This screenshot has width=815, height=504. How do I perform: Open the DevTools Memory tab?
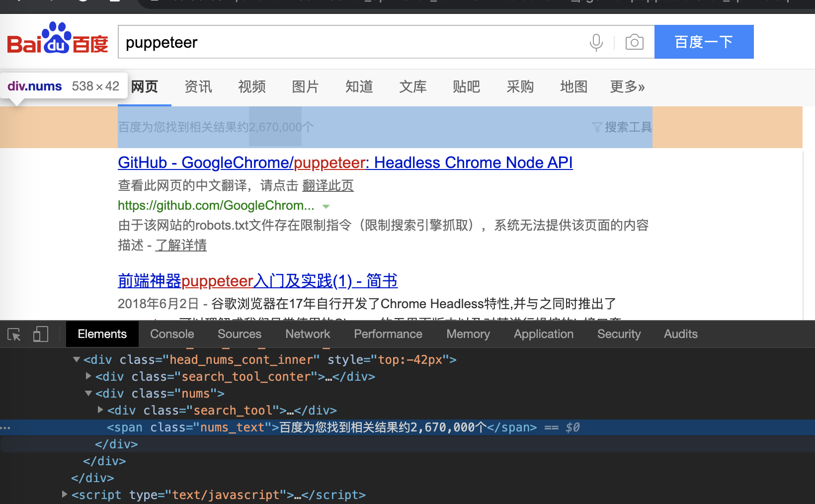point(468,334)
